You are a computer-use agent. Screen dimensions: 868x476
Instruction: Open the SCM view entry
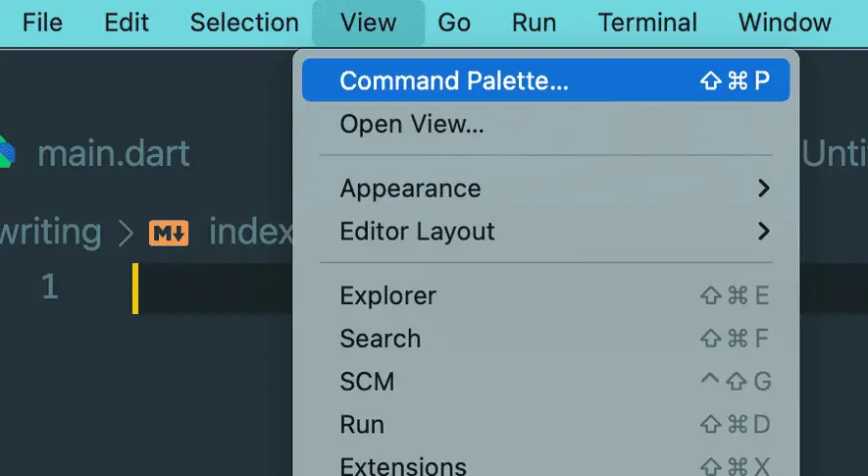pyautogui.click(x=546, y=381)
